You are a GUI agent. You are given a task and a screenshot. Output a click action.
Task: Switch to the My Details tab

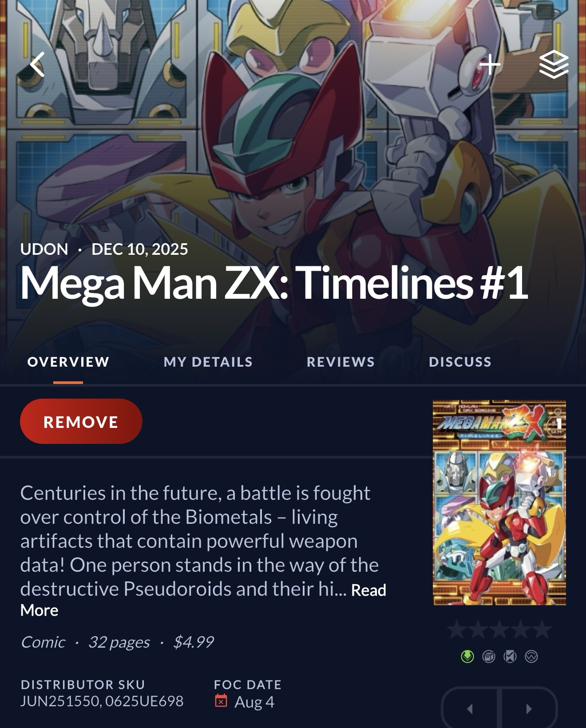pyautogui.click(x=208, y=362)
